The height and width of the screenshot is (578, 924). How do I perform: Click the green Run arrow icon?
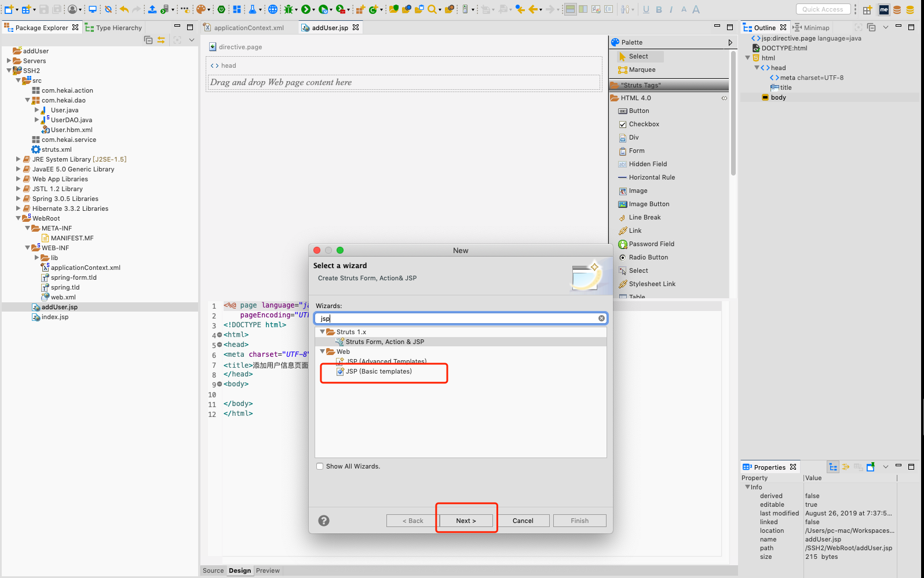[305, 9]
